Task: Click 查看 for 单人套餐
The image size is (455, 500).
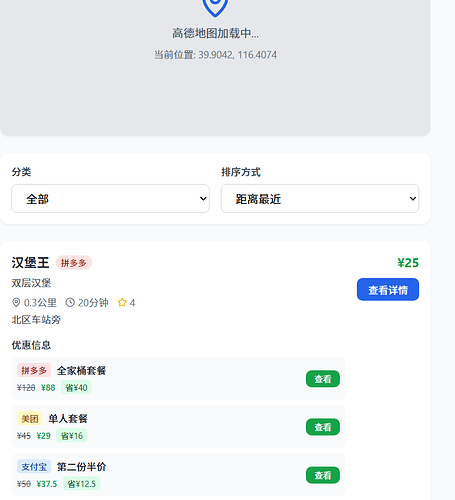Action: point(323,427)
